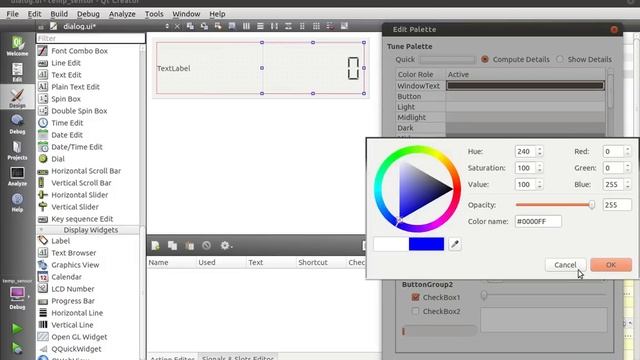Click the Quick palette color button
The width and height of the screenshot is (640, 360).
[448, 60]
